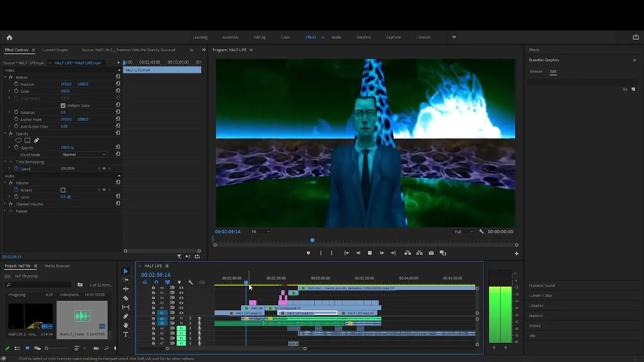Select the Type tool
644x362 pixels.
click(x=126, y=334)
